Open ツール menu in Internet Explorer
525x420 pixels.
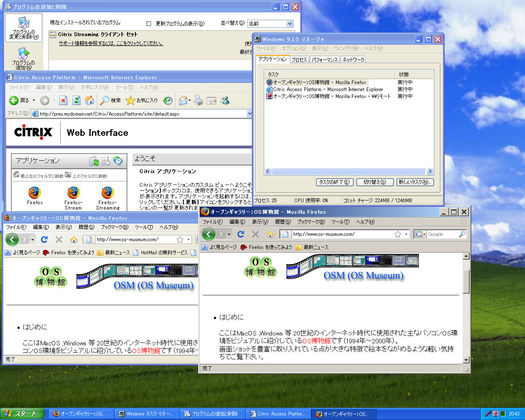[x=124, y=87]
